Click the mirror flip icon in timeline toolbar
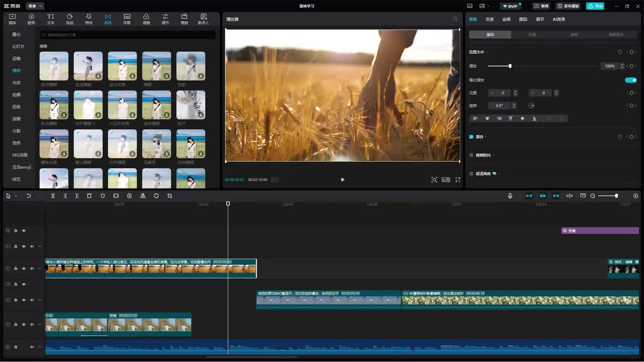 [x=143, y=196]
